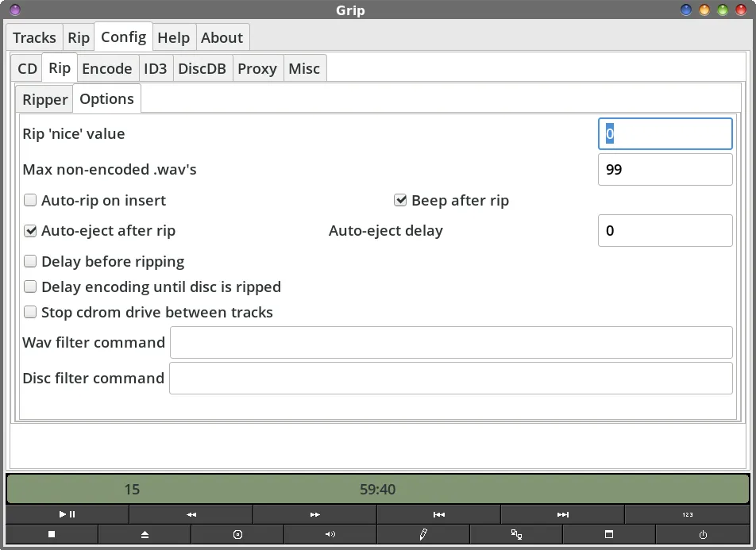The width and height of the screenshot is (756, 550).
Task: Select the Config Rip sub-tab
Action: (x=60, y=67)
